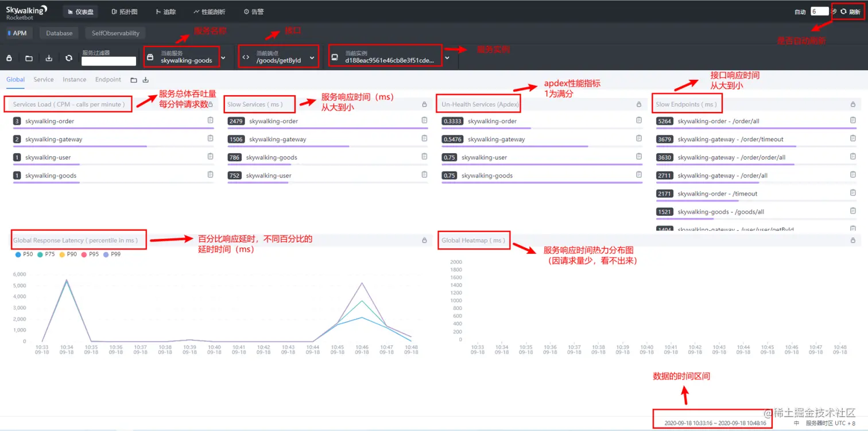Click the SkyWalking Rocketbot logo
The height and width of the screenshot is (431, 868).
(26, 12)
